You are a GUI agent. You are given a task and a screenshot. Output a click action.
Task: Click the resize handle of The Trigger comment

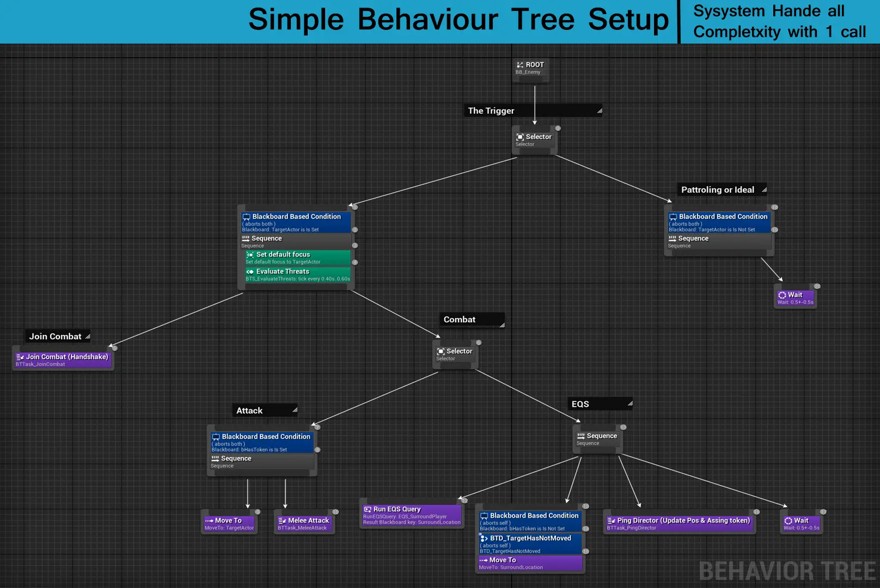point(600,111)
